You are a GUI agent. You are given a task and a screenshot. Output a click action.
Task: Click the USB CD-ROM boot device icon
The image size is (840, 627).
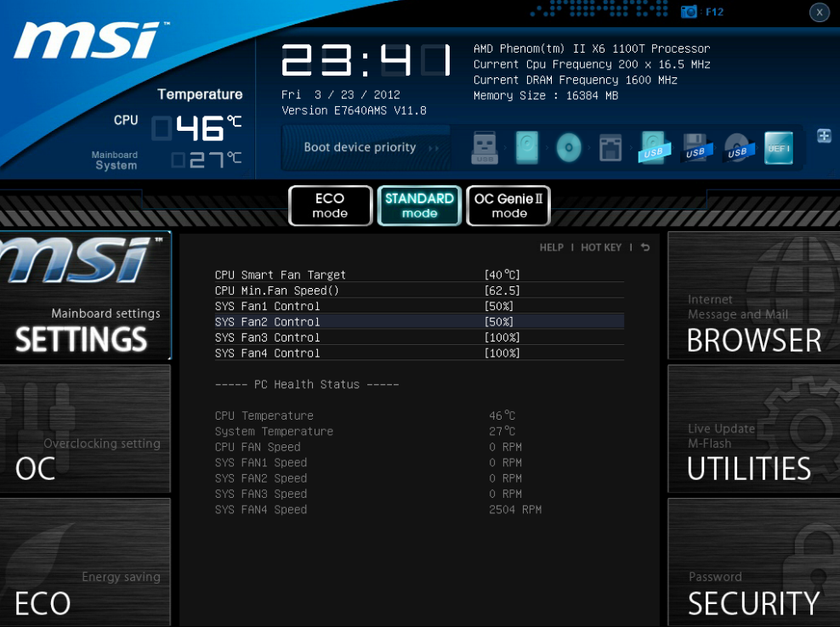(x=736, y=148)
